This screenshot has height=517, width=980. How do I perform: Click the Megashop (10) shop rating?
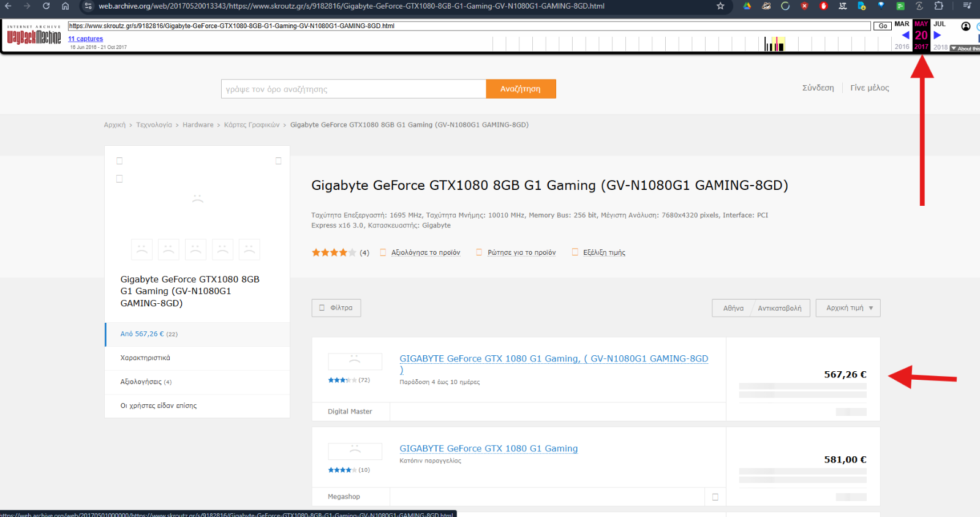click(349, 470)
